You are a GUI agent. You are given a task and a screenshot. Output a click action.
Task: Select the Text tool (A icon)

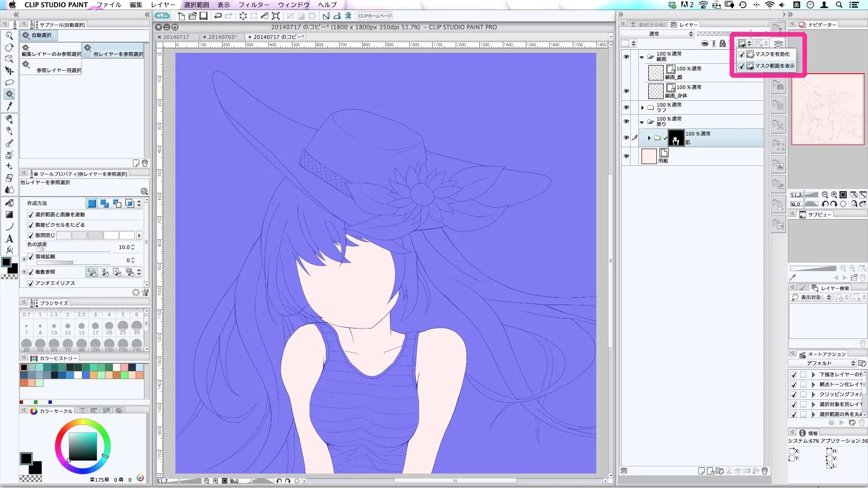(x=9, y=239)
